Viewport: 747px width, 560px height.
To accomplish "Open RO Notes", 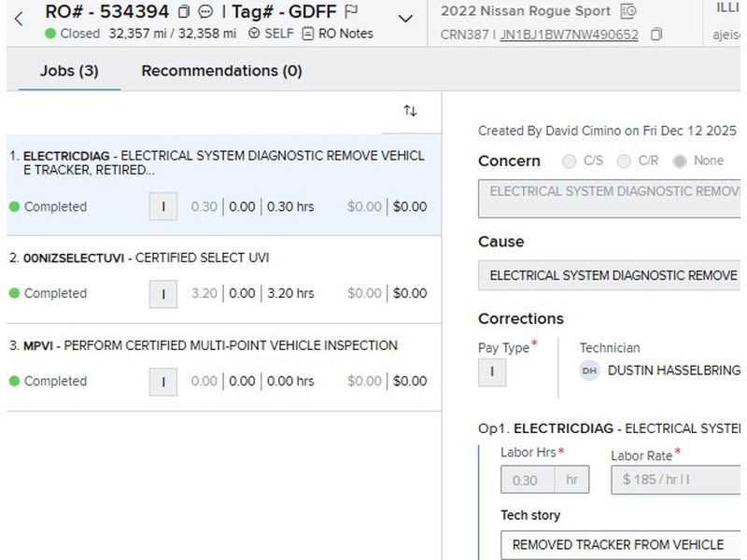I will (337, 34).
